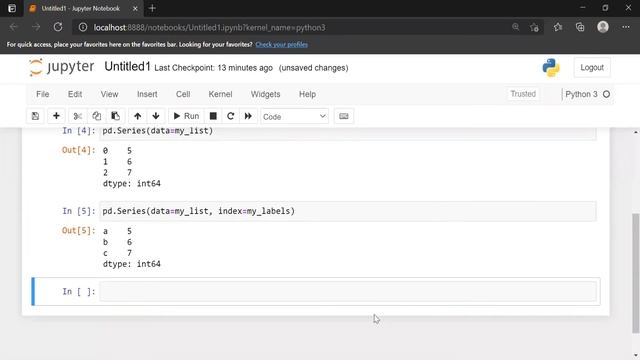Move selected cell down arrow
The image size is (640, 360).
pos(156,116)
